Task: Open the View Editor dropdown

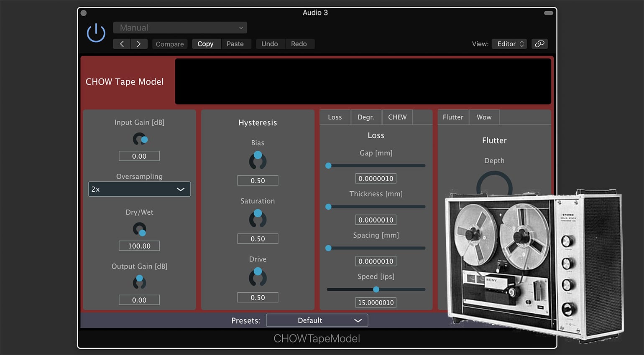Action: point(509,44)
